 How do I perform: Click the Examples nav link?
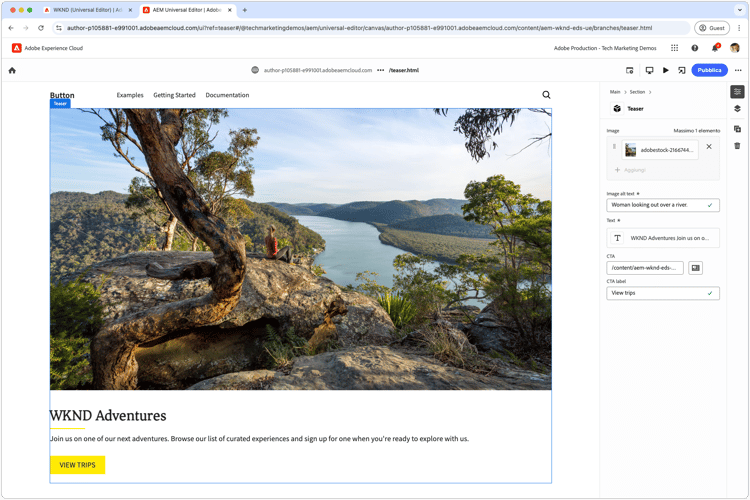[x=130, y=95]
